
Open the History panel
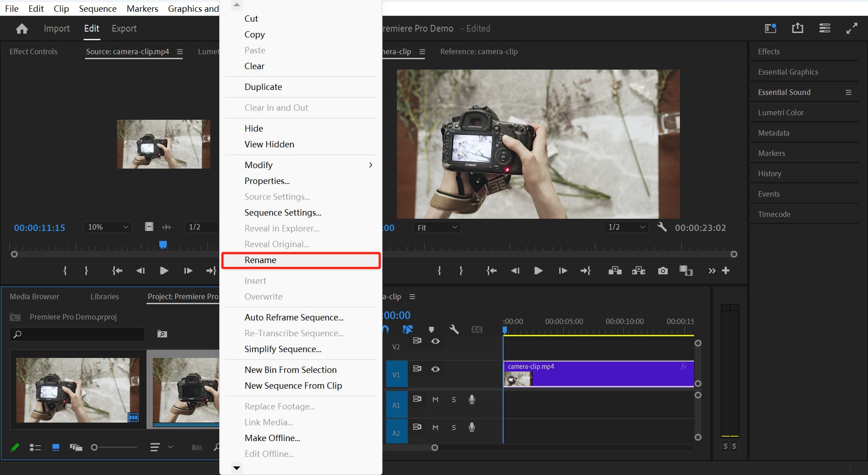769,173
